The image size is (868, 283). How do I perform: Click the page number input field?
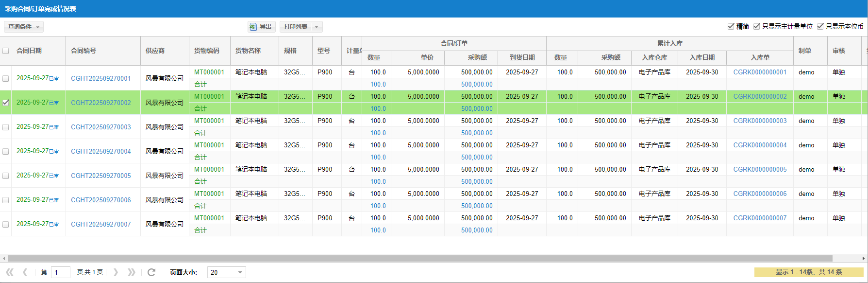pyautogui.click(x=61, y=272)
